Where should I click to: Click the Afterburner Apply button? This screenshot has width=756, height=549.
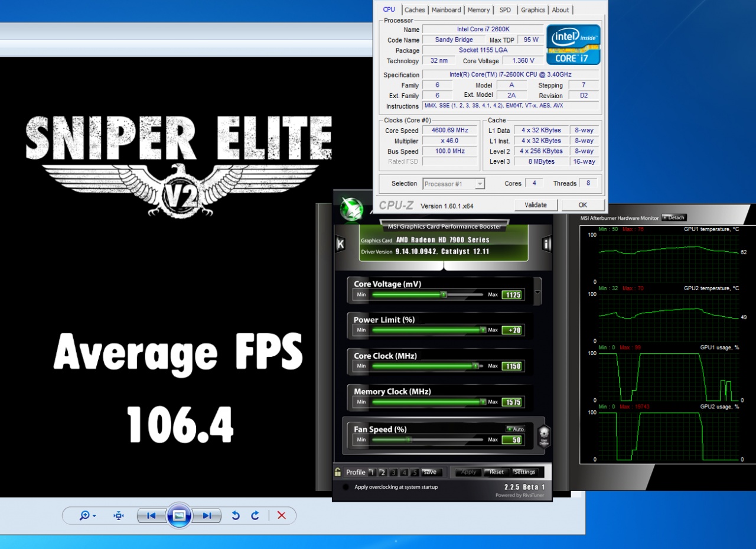click(468, 472)
